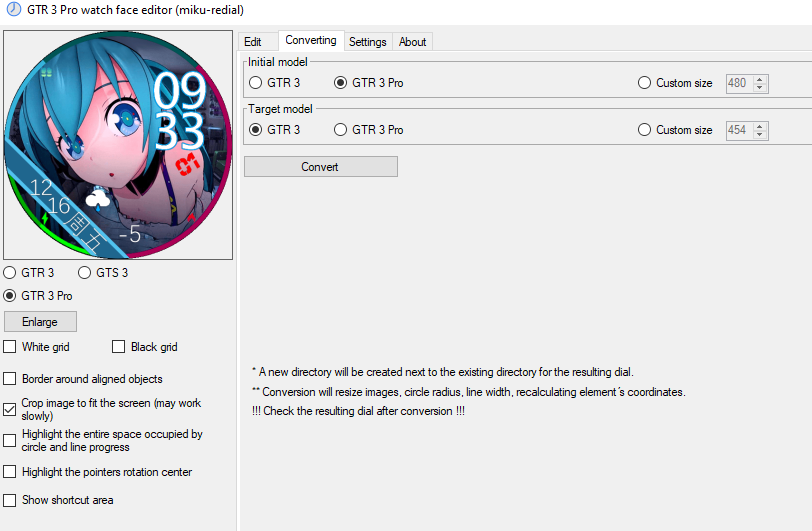The image size is (812, 531).
Task: Increase the target custom size value 454
Action: 760,126
